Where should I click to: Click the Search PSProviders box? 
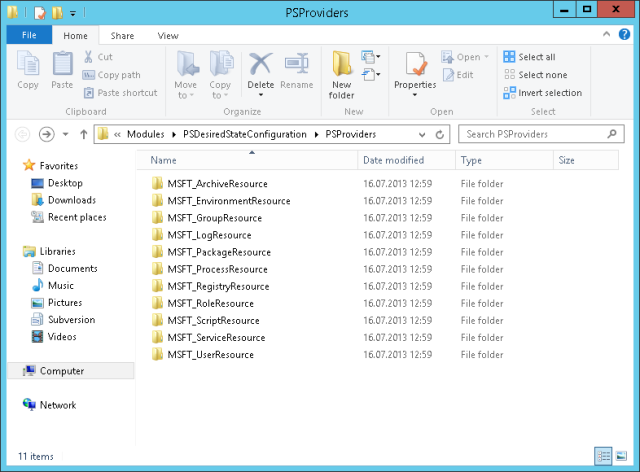tap(541, 134)
